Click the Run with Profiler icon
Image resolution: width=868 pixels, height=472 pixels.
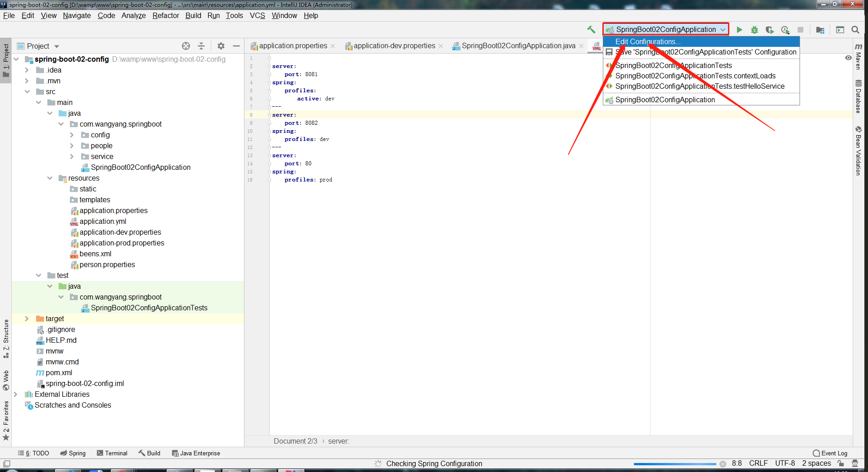[785, 30]
